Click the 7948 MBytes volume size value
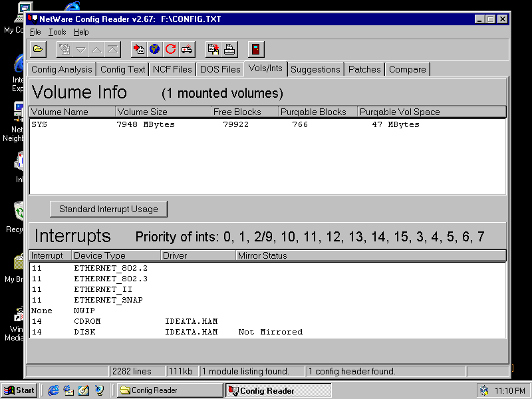This screenshot has width=532, height=399. tap(146, 124)
